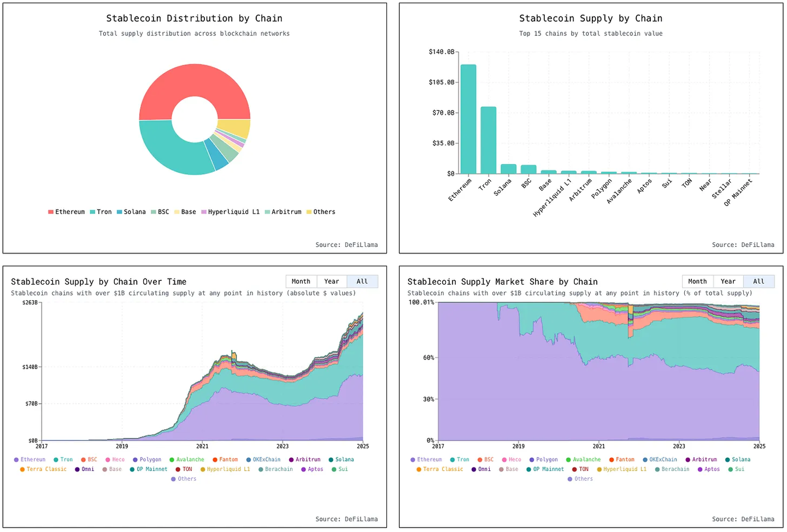Hide Fantom series in Supply Over Time legend
The height and width of the screenshot is (532, 787).
coord(225,460)
